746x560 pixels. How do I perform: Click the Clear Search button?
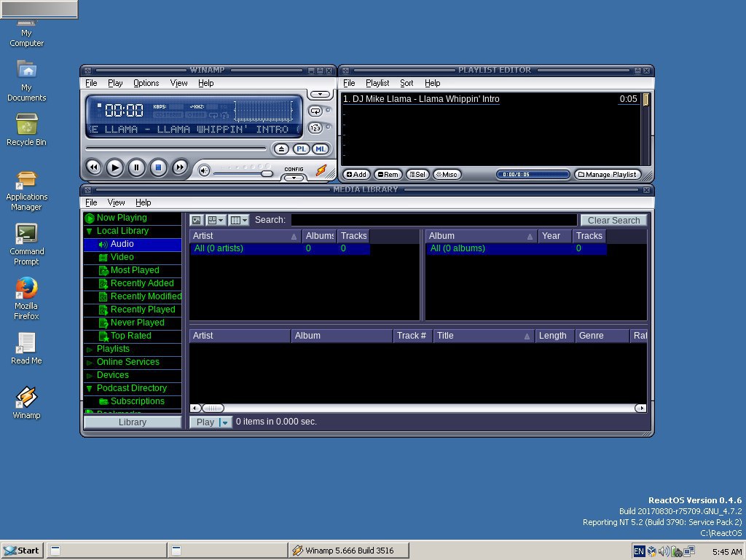click(613, 220)
